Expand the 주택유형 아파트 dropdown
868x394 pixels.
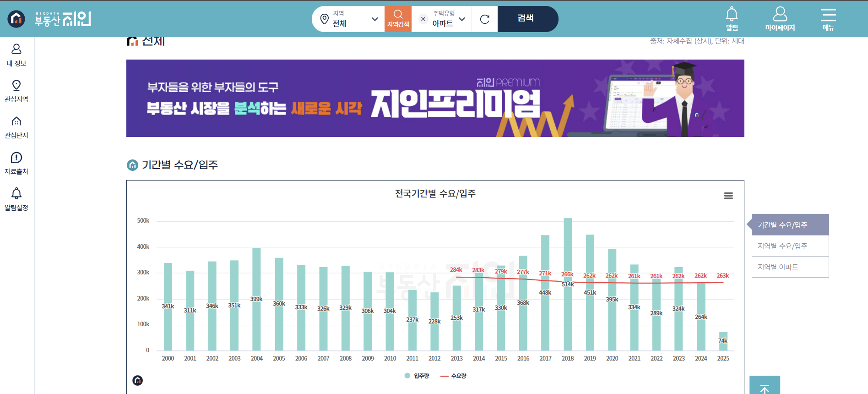click(462, 19)
